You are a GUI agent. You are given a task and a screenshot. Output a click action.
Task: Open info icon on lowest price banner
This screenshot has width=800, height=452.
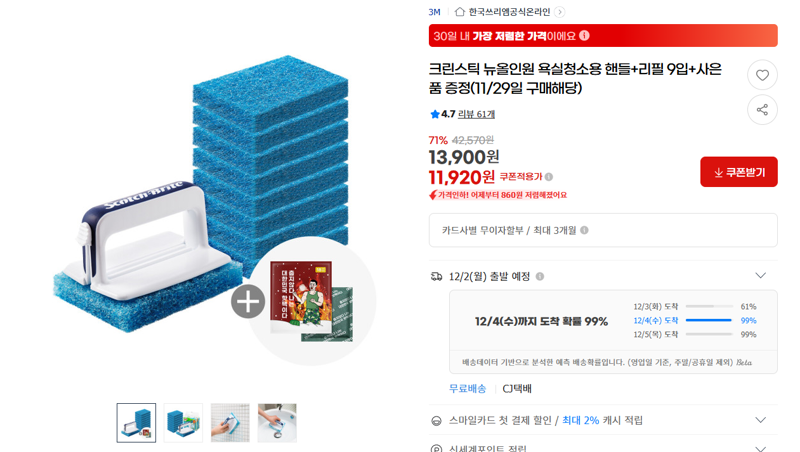tap(585, 36)
